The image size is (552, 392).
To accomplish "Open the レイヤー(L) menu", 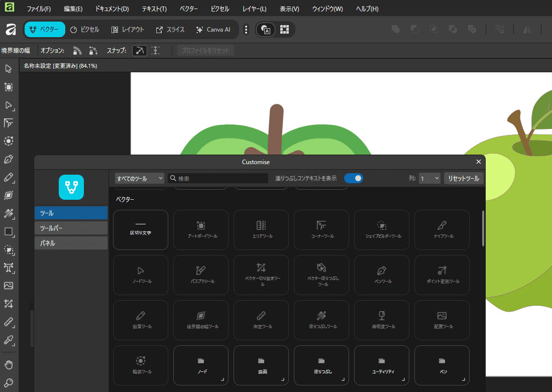I will (254, 9).
